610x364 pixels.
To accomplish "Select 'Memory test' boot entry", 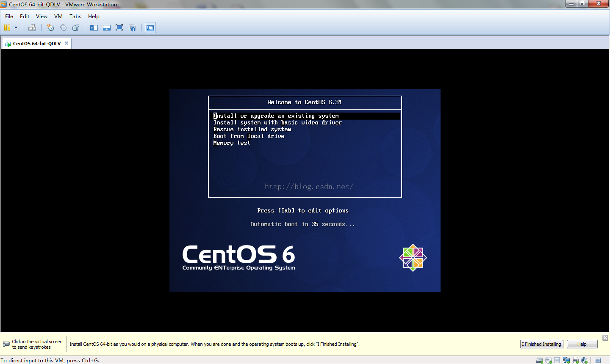I will (232, 143).
